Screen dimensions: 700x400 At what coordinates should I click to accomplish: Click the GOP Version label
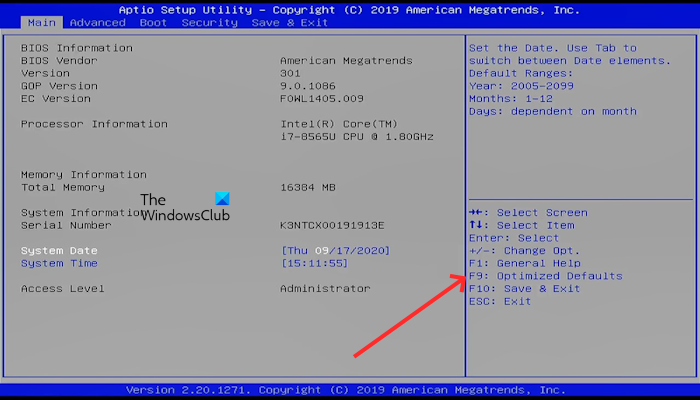(x=59, y=86)
